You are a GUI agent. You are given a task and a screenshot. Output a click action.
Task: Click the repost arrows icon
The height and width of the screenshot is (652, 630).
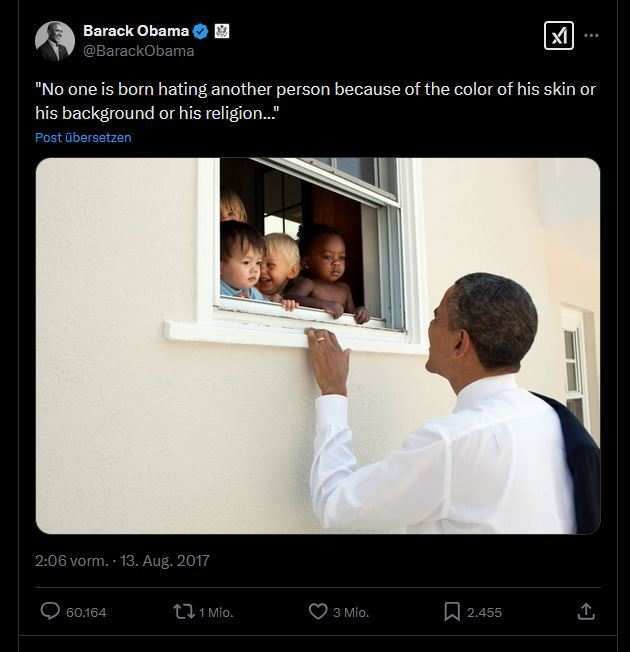(x=184, y=611)
